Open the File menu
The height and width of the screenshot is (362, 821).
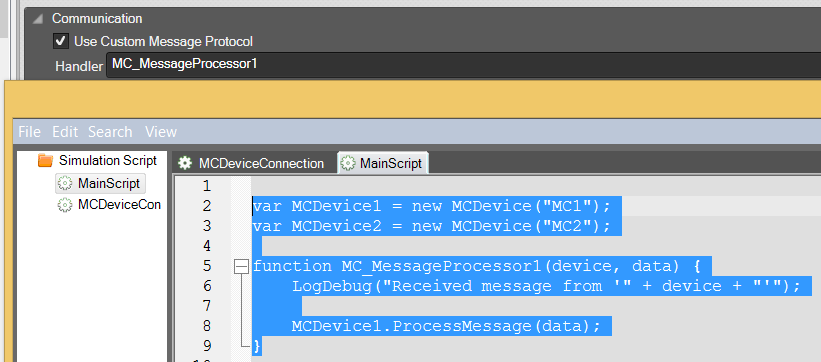pyautogui.click(x=29, y=131)
